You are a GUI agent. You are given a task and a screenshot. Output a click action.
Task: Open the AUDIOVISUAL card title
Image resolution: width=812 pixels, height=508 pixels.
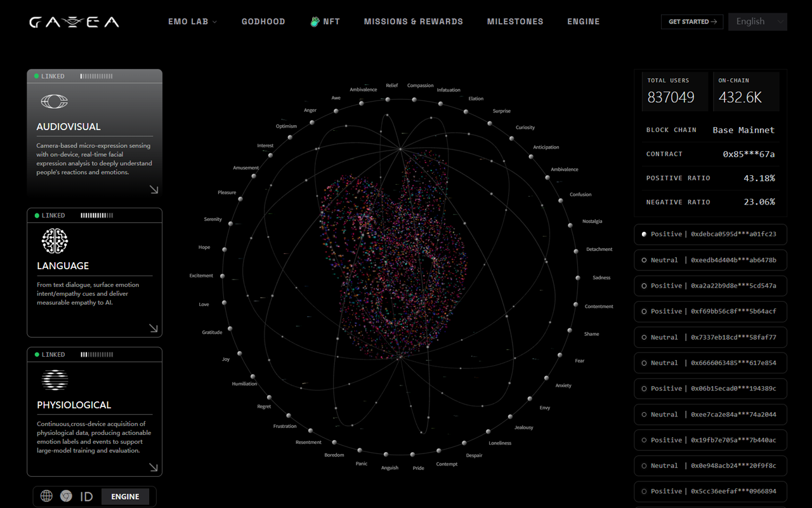point(69,127)
